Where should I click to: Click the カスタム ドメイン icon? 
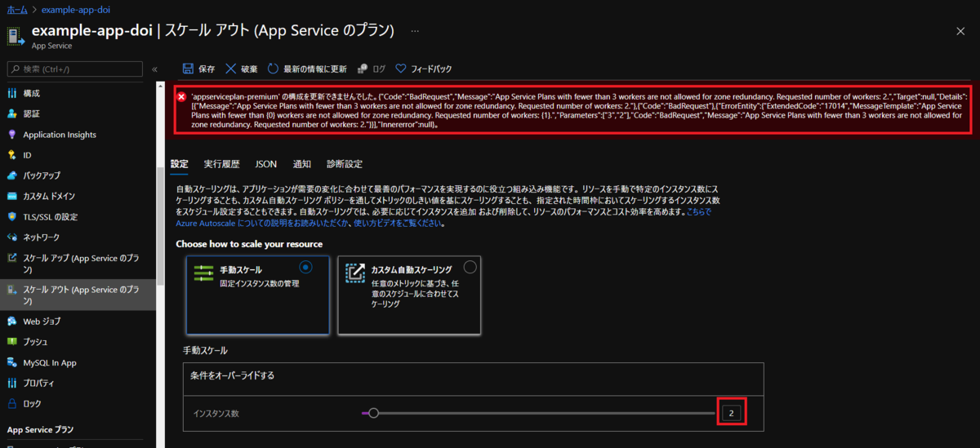pos(12,197)
